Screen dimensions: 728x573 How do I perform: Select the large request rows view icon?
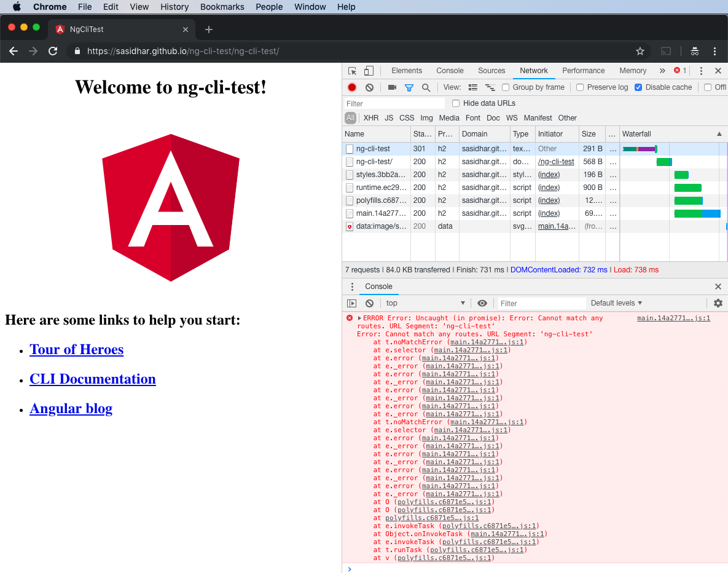click(472, 87)
